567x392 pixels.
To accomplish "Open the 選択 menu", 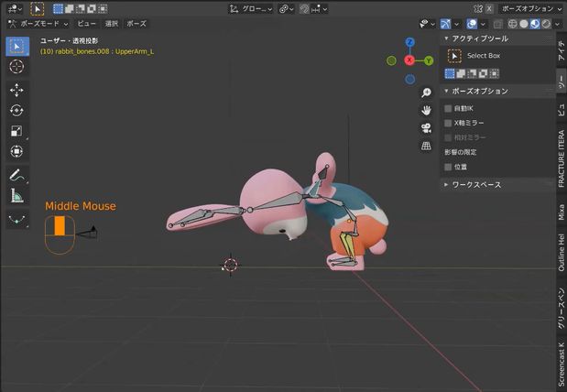I will [112, 24].
